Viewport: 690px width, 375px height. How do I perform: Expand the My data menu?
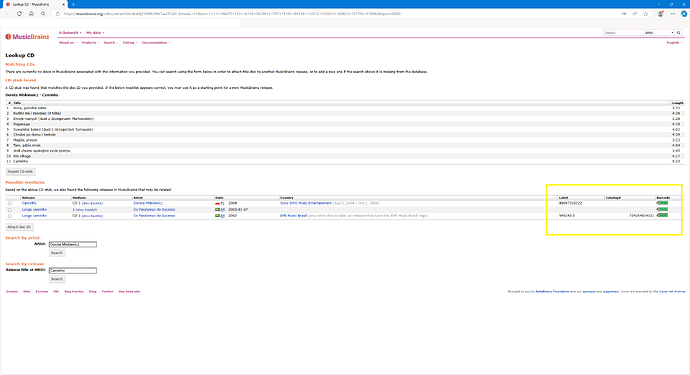click(95, 33)
